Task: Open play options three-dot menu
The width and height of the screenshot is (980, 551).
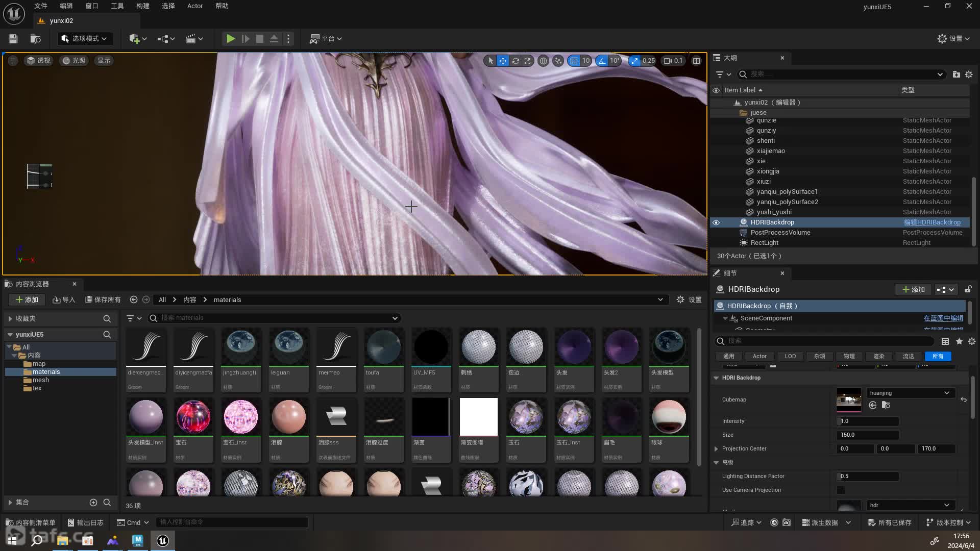Action: pyautogui.click(x=288, y=39)
